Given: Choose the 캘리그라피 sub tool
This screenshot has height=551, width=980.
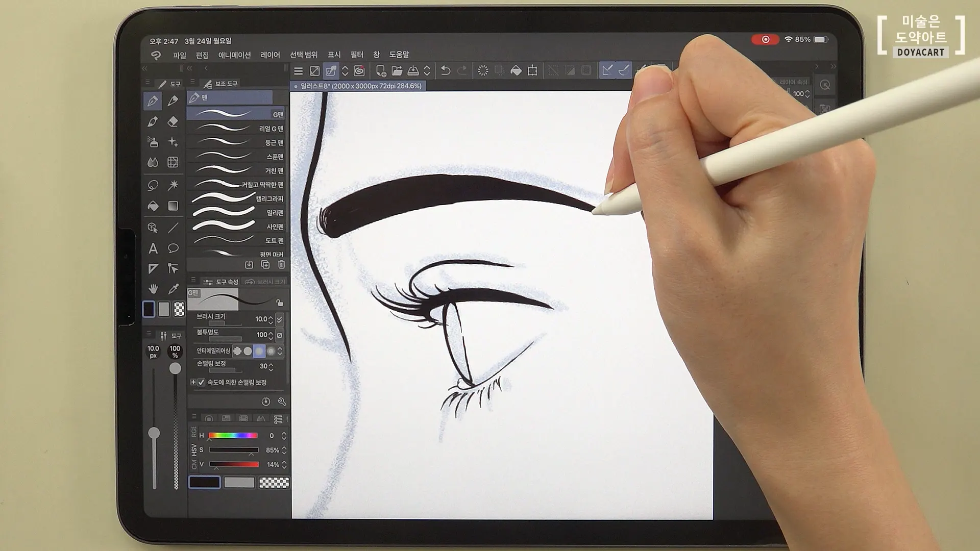Looking at the screenshot, I should [x=236, y=198].
